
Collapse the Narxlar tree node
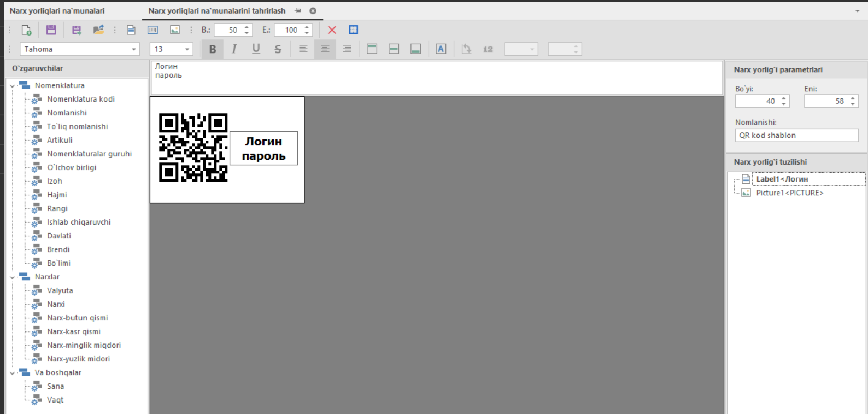pyautogui.click(x=12, y=277)
